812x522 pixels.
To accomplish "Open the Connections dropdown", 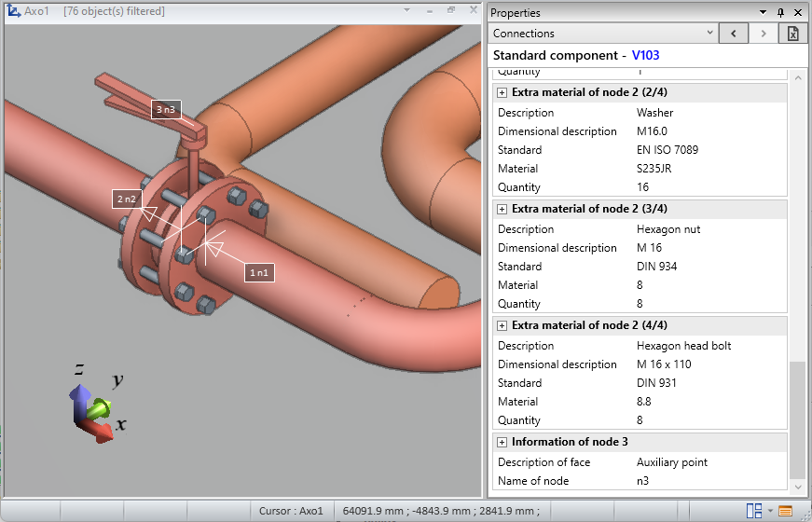I will pyautogui.click(x=709, y=34).
